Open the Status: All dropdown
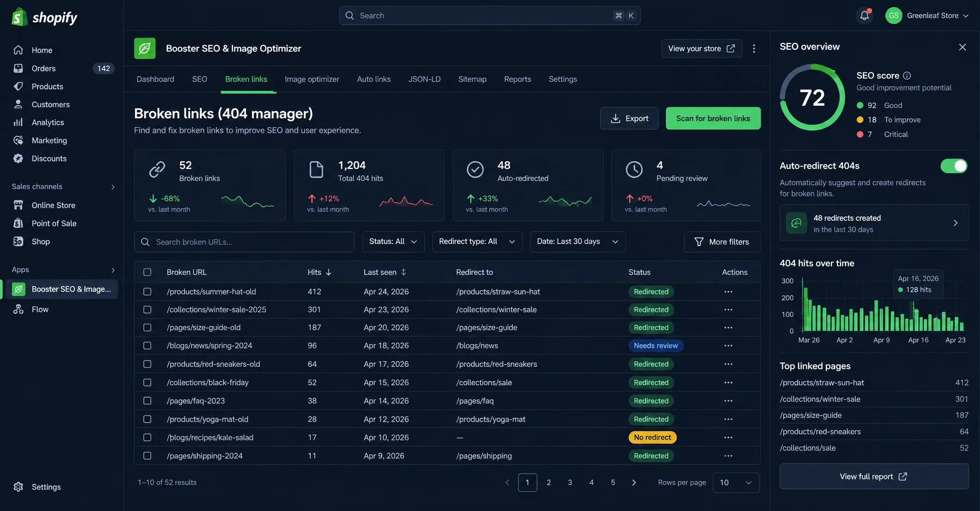This screenshot has height=511, width=980. pyautogui.click(x=393, y=241)
